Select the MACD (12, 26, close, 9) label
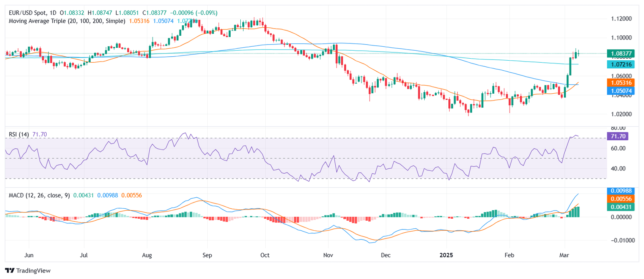 tap(39, 195)
